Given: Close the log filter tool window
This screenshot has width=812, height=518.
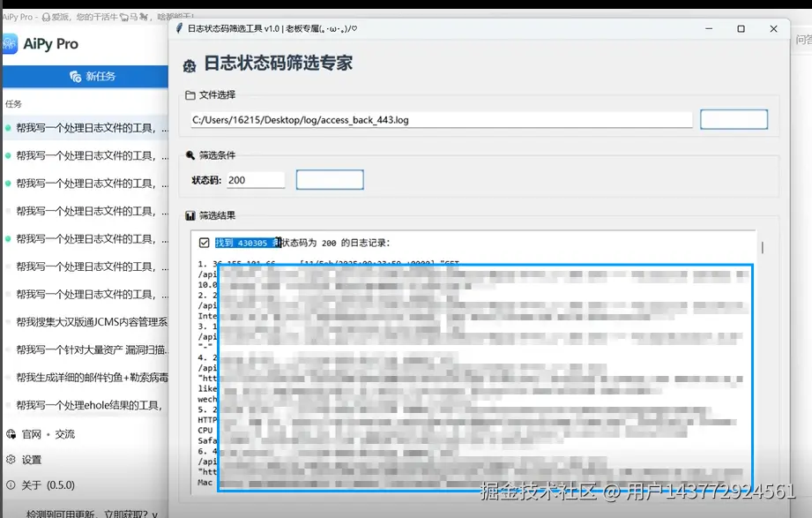Looking at the screenshot, I should [x=774, y=29].
